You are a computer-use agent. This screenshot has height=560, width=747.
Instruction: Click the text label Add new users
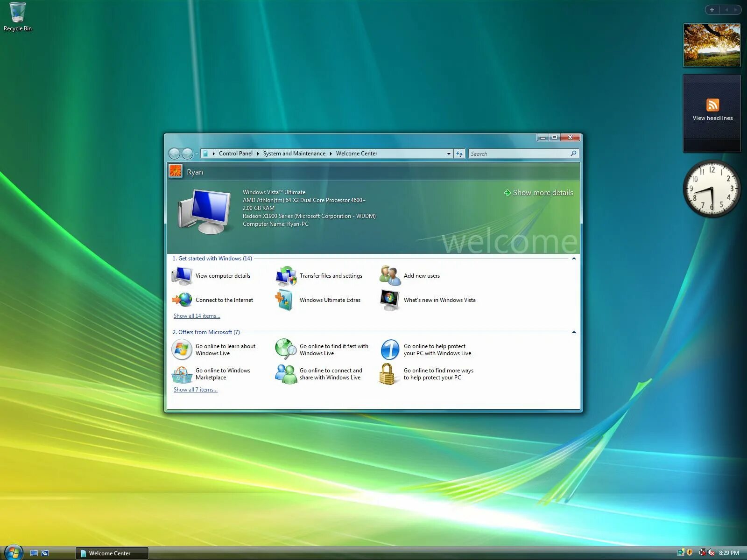coord(422,276)
